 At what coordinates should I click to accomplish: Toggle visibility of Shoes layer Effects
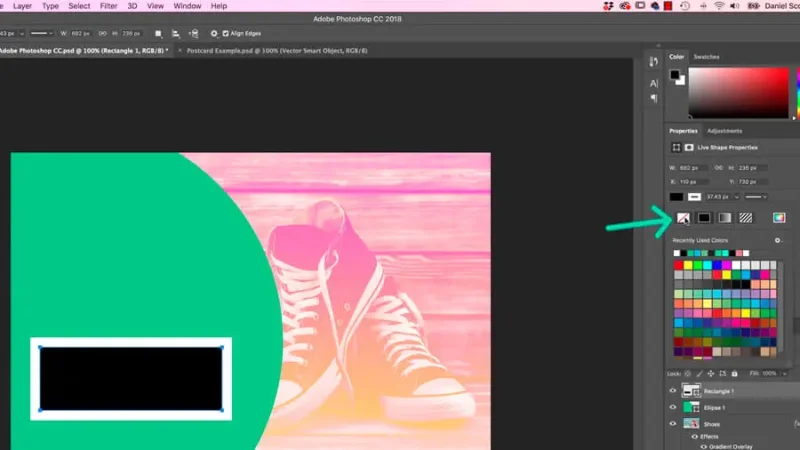point(694,437)
